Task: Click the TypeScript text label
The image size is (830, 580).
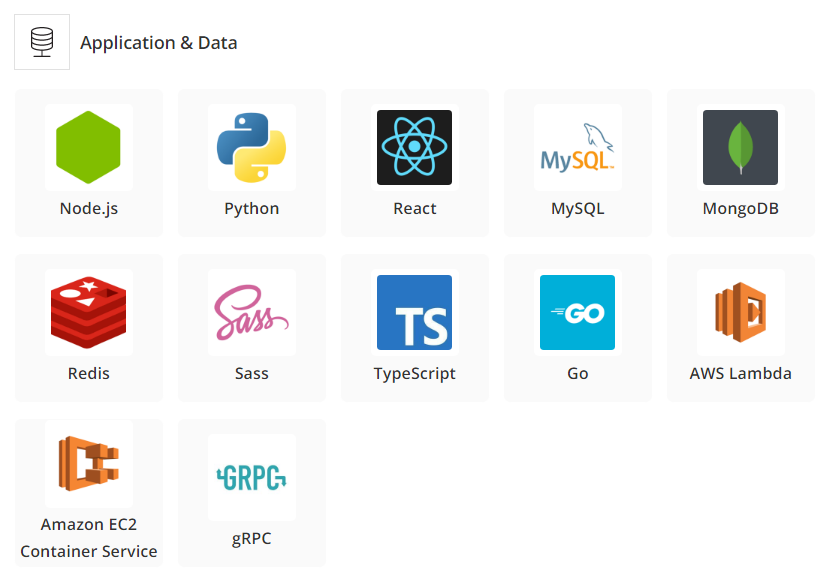Action: tap(414, 374)
